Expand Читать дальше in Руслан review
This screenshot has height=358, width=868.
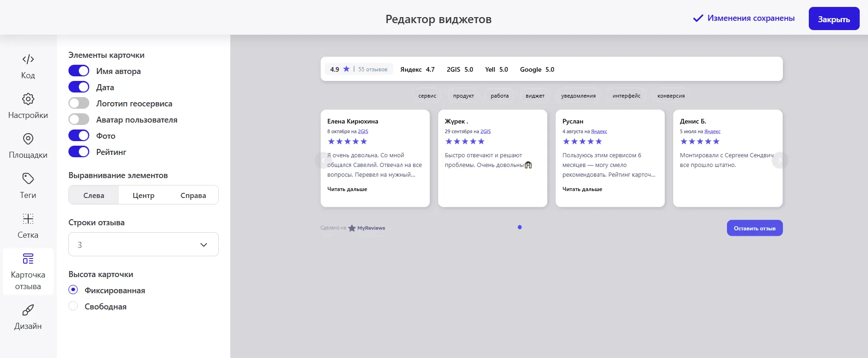(582, 189)
